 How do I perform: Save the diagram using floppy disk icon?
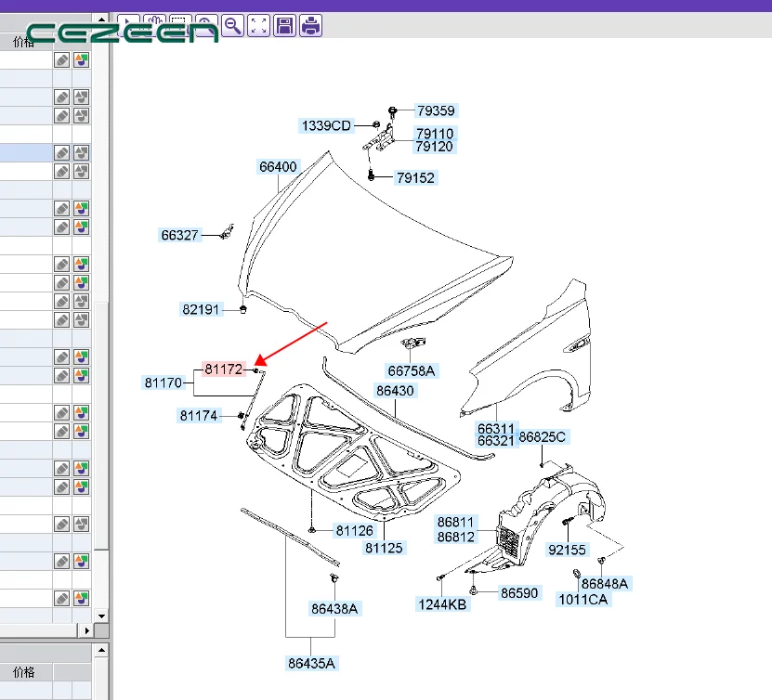pyautogui.click(x=285, y=25)
